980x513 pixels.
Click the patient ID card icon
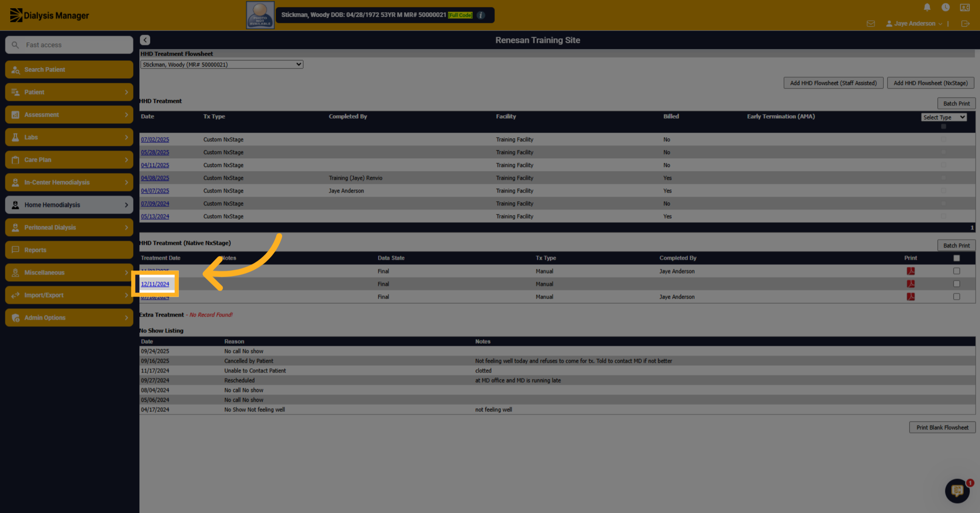click(x=964, y=7)
